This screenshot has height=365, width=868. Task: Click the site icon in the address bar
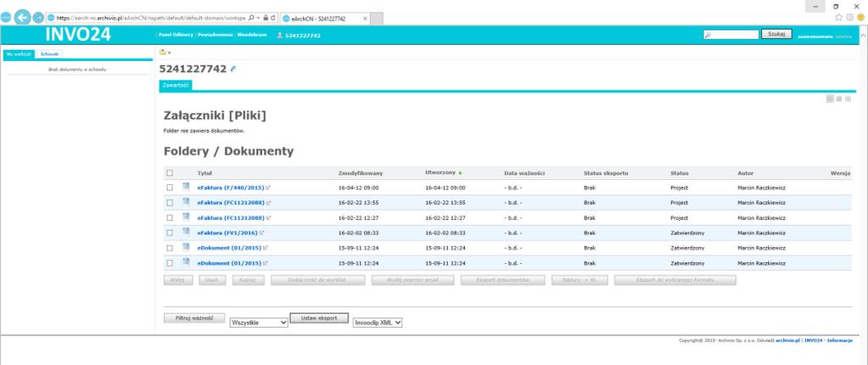click(x=51, y=18)
